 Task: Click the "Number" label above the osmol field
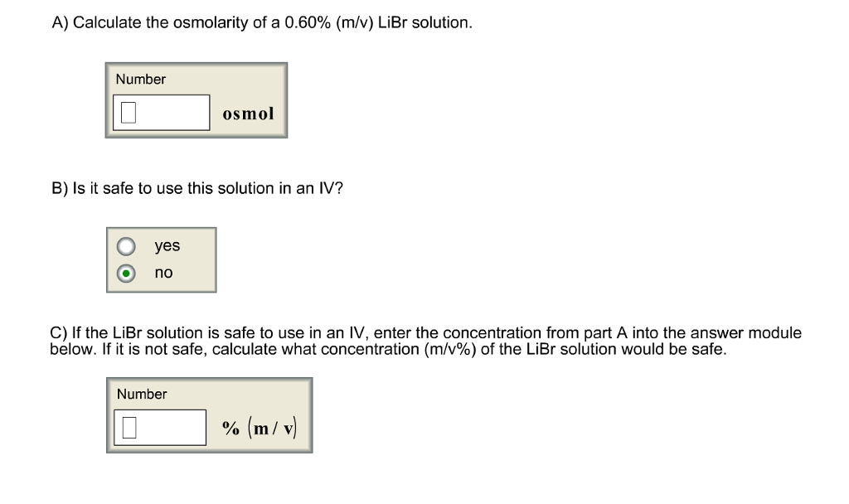click(140, 80)
